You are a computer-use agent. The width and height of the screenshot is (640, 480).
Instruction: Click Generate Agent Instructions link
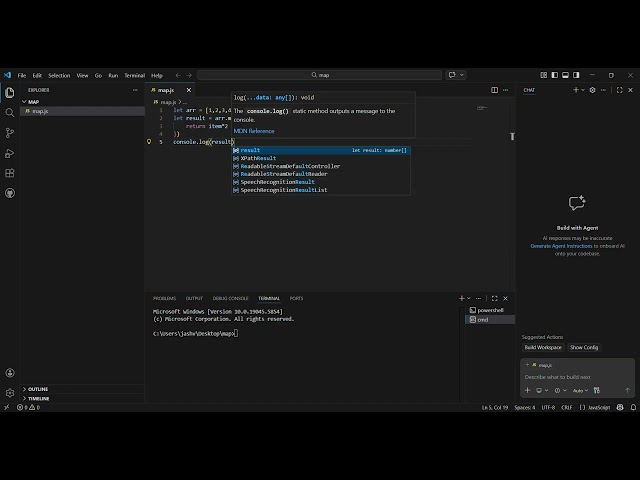pos(561,246)
